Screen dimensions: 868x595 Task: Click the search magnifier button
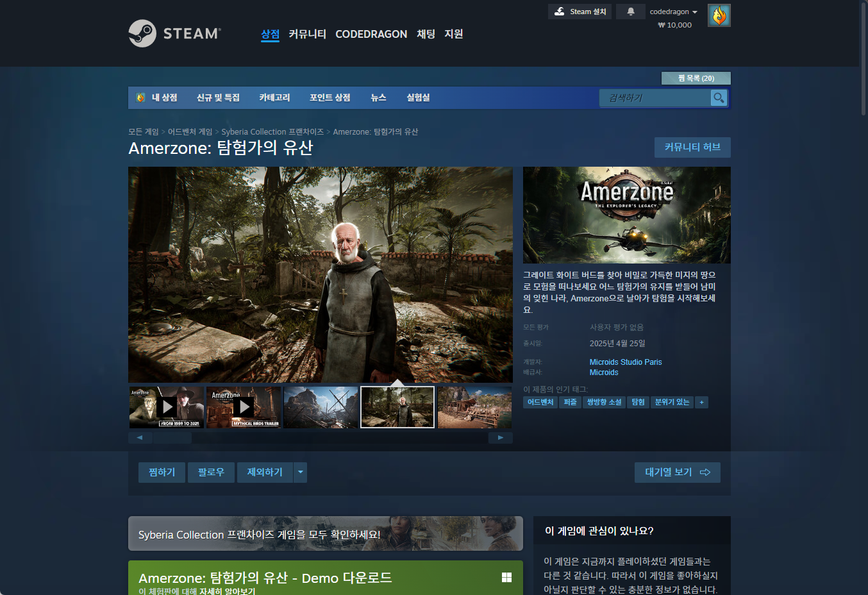[719, 97]
